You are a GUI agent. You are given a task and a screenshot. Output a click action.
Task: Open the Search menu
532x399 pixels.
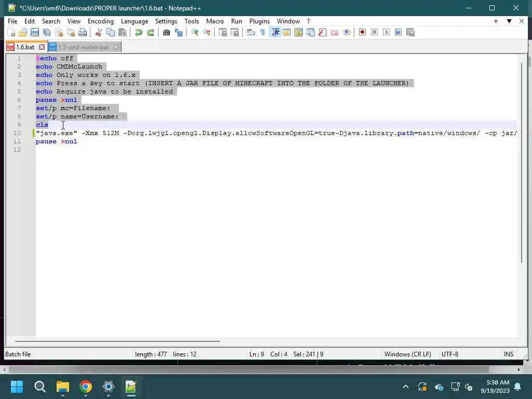51,21
